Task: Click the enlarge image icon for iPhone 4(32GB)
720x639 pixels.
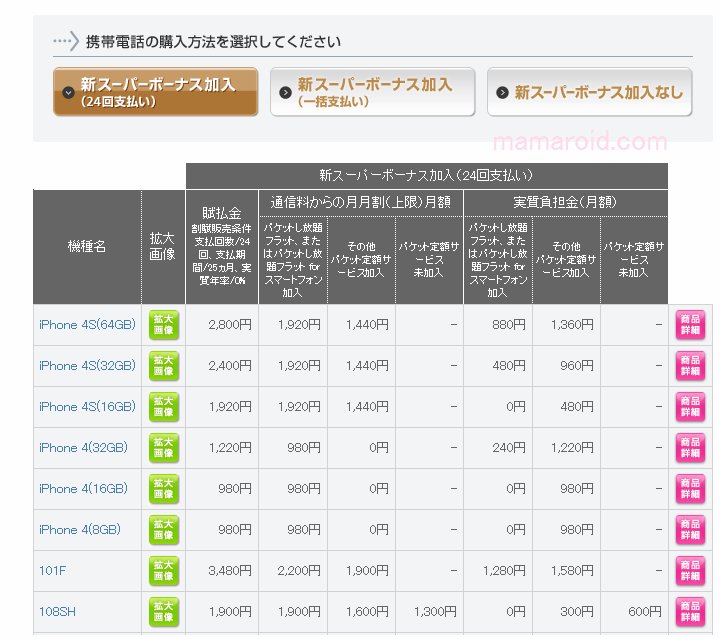Action: click(x=163, y=448)
